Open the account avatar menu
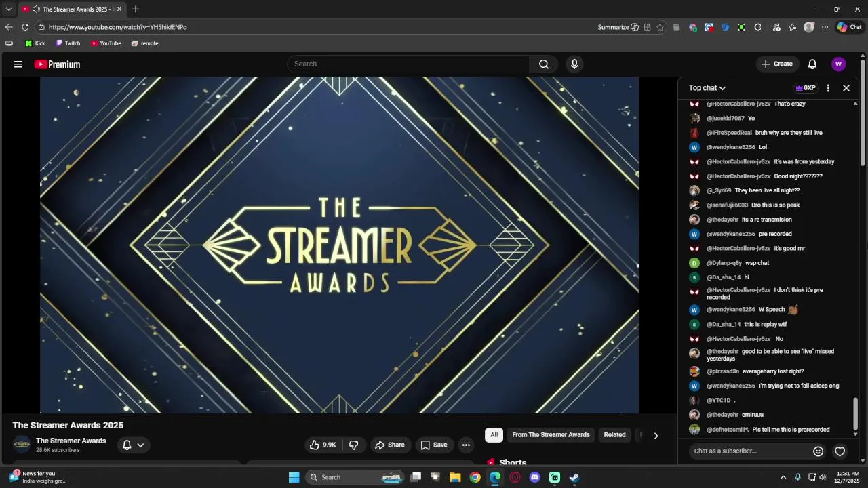Screen dimensions: 868x488 pyautogui.click(x=839, y=64)
